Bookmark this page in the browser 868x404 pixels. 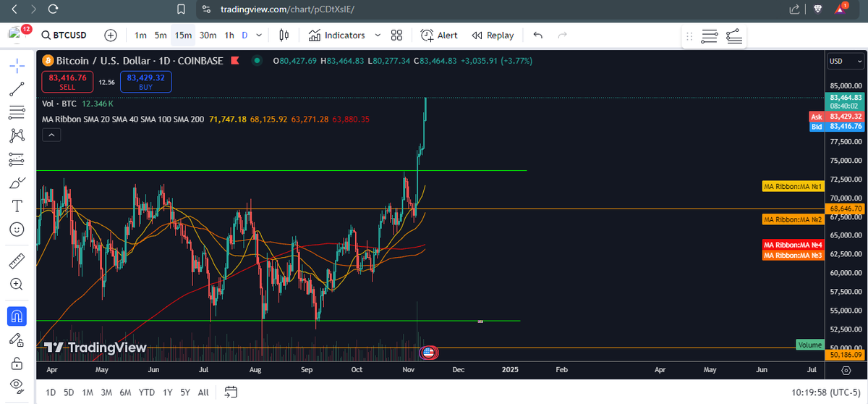point(182,9)
